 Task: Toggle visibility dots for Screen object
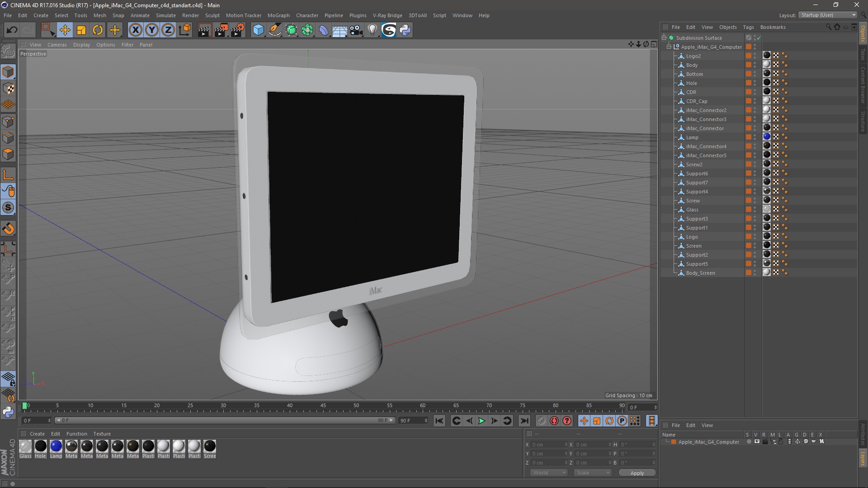755,246
